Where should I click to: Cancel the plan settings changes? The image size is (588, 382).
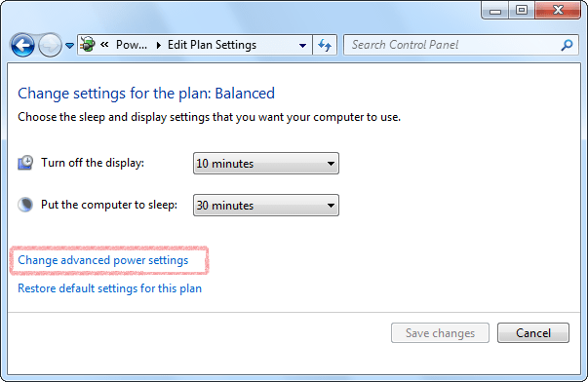(x=533, y=333)
